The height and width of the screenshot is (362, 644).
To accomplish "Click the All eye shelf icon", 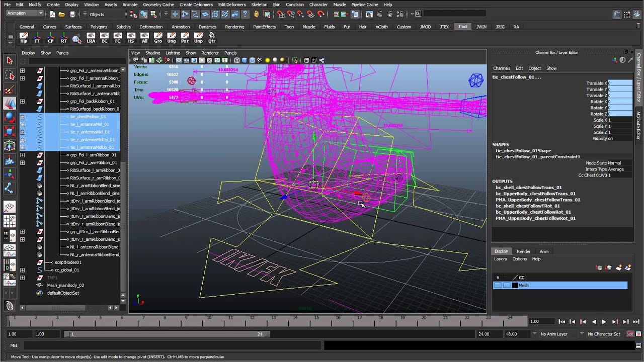I will click(x=144, y=38).
